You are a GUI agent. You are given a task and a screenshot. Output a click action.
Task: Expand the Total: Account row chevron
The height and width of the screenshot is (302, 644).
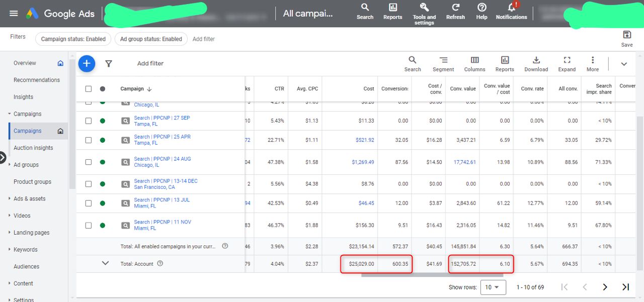coord(105,263)
